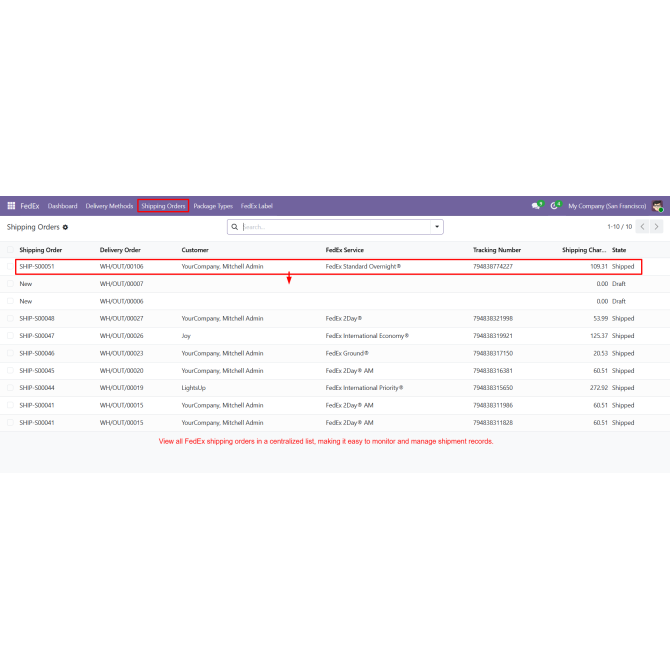
Task: Click the search magnifier icon
Action: click(x=235, y=227)
